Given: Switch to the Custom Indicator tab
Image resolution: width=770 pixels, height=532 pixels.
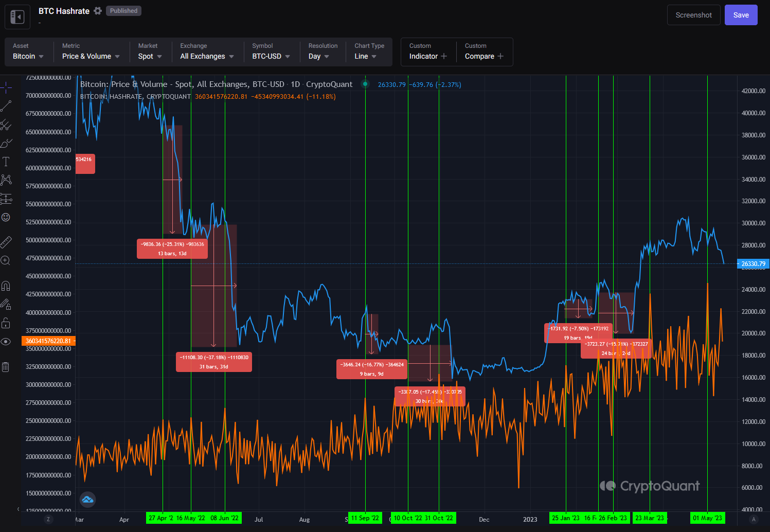Looking at the screenshot, I should (x=428, y=56).
